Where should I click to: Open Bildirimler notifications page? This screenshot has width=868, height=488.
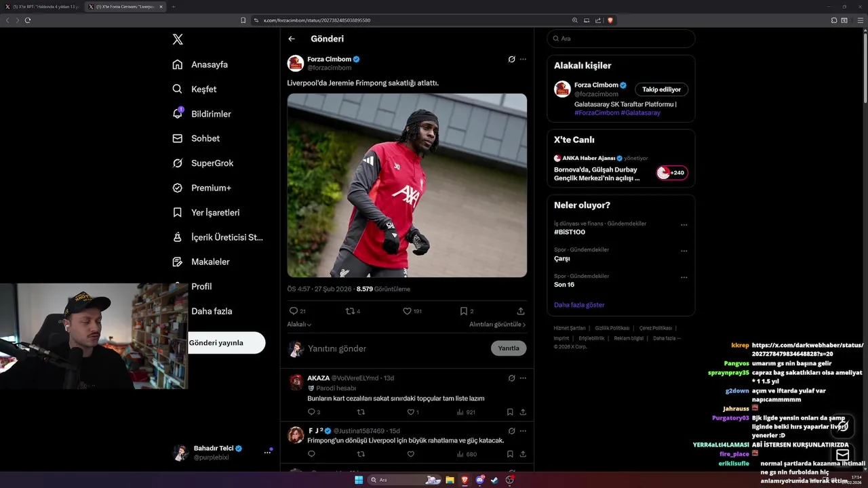pos(201,114)
